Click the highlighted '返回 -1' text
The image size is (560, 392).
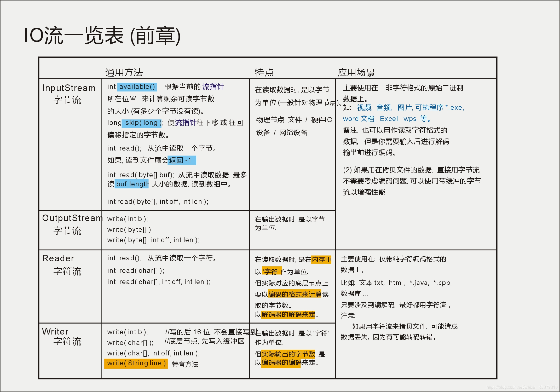pos(182,160)
